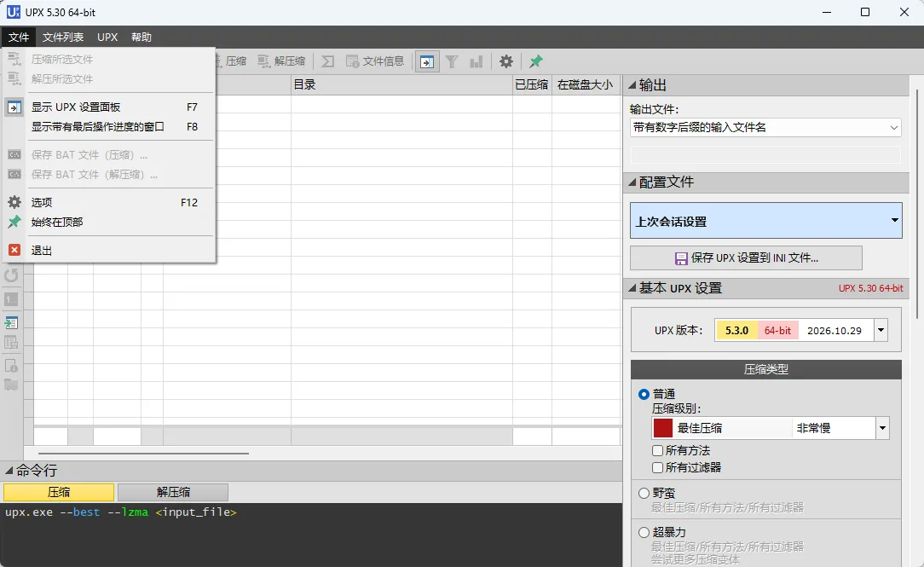Click the red compression level color swatch

(x=663, y=429)
